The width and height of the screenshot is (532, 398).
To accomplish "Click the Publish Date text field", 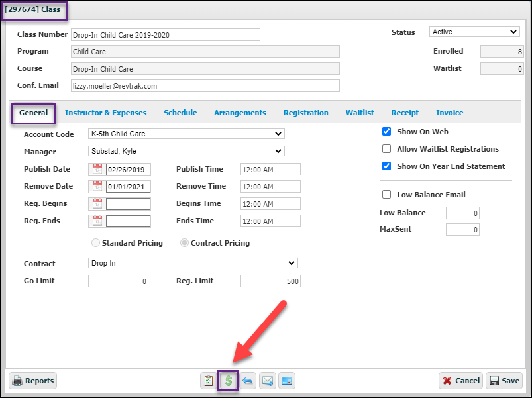I will tap(129, 170).
